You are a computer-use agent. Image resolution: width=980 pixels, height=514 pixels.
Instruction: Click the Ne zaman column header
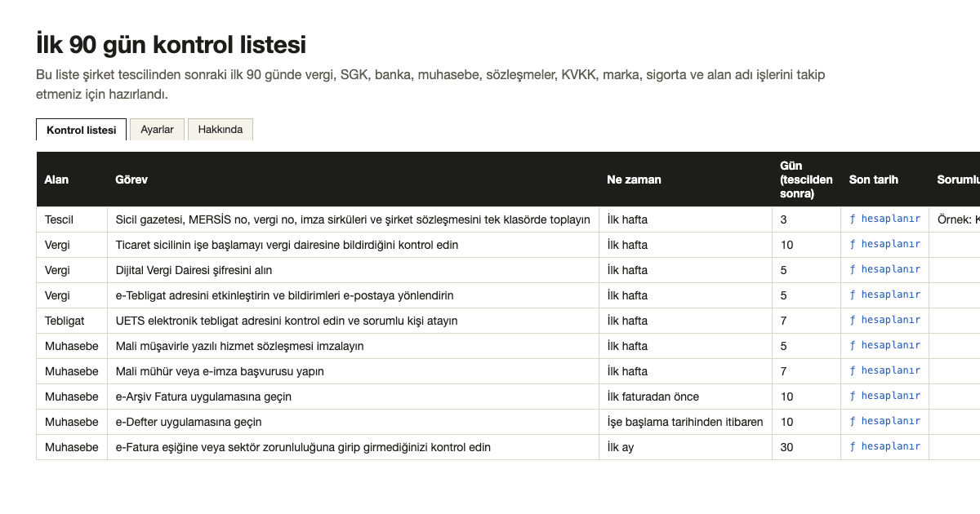click(x=686, y=179)
